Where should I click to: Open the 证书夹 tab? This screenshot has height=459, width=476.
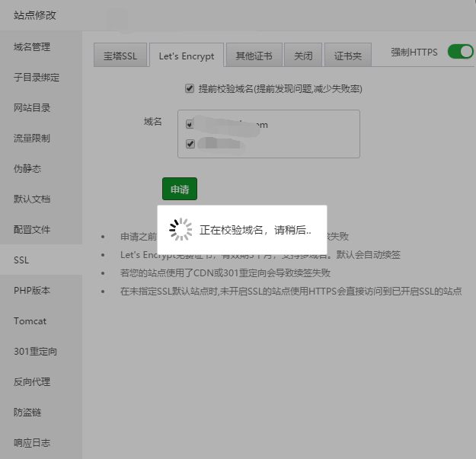348,56
